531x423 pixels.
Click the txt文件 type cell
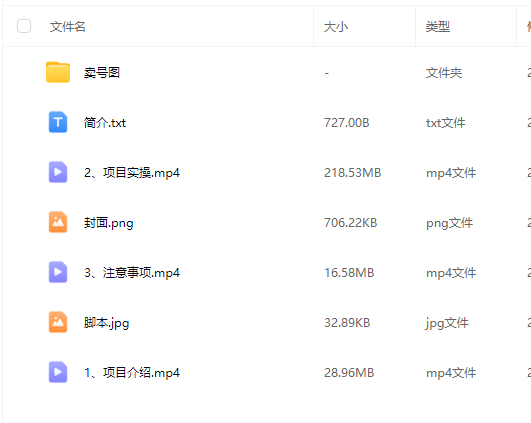[x=446, y=123]
